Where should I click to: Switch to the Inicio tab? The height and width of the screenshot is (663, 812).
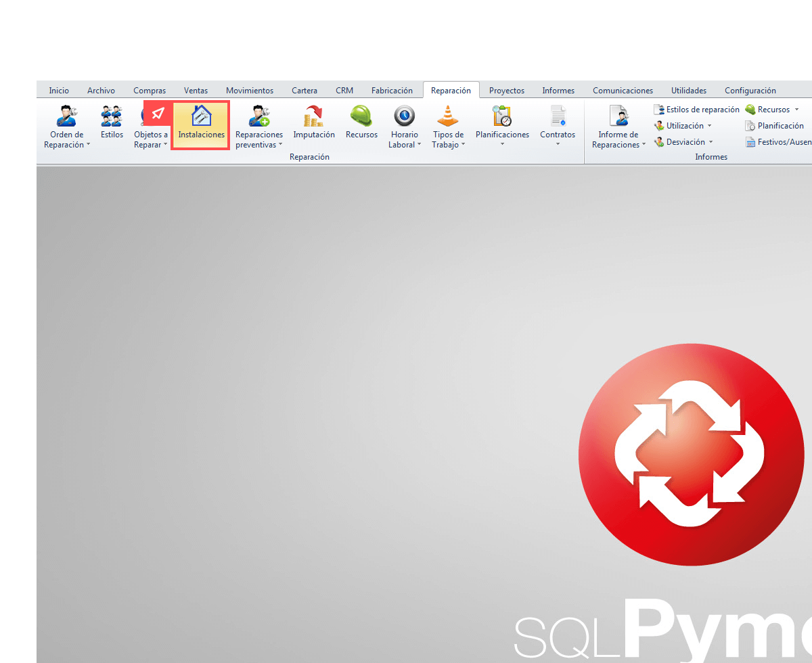click(59, 91)
